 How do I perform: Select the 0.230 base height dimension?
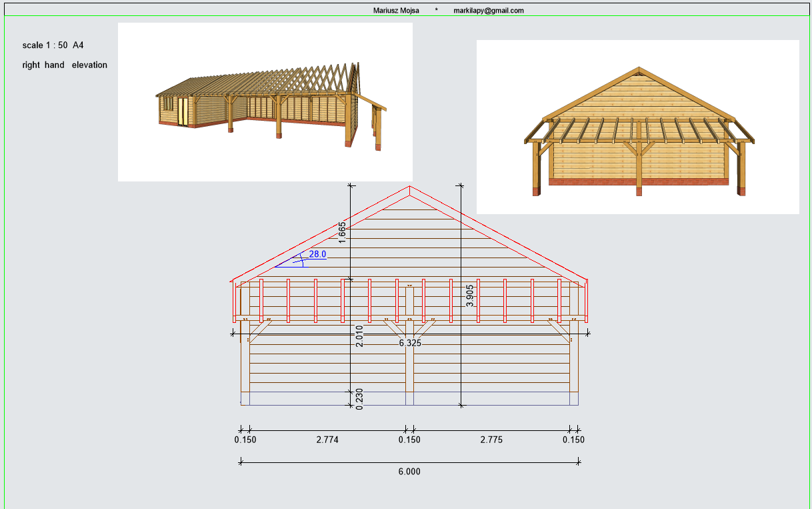coord(359,398)
